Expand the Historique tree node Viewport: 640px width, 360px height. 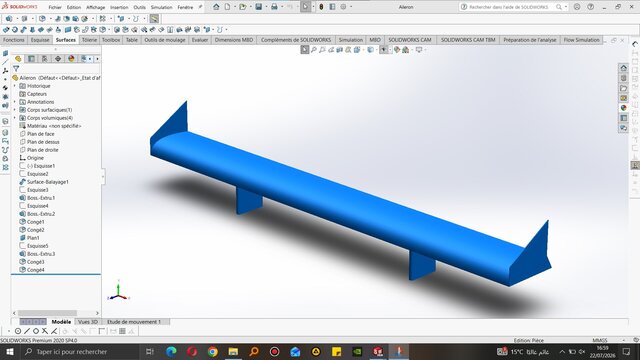tap(15, 86)
